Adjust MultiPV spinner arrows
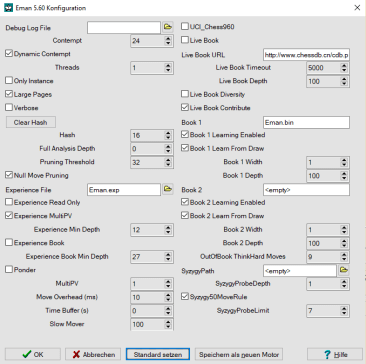Image resolution: width=366 pixels, height=364 pixels. click(x=168, y=284)
